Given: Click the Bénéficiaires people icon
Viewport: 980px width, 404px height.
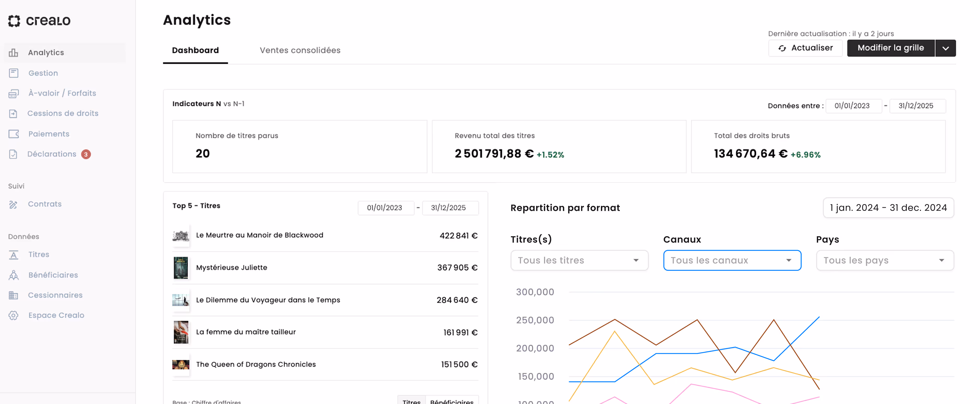Looking at the screenshot, I should click(x=14, y=275).
